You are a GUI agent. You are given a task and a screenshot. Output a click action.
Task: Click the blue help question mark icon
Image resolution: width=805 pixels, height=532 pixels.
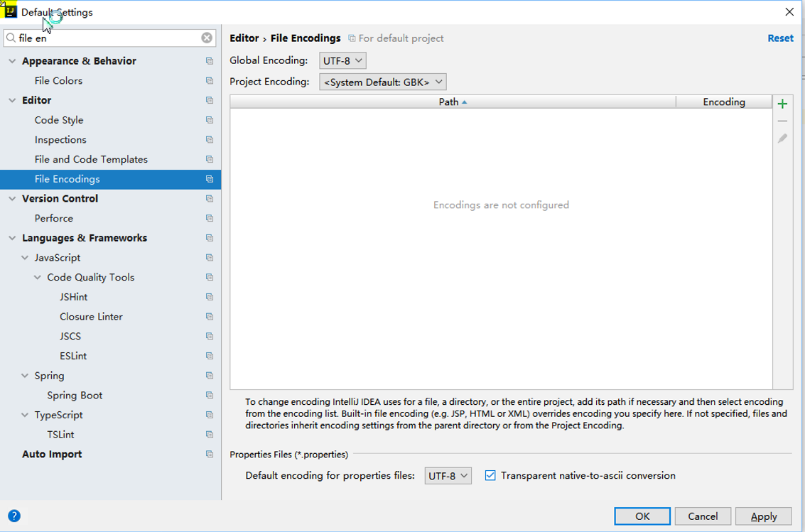point(14,516)
